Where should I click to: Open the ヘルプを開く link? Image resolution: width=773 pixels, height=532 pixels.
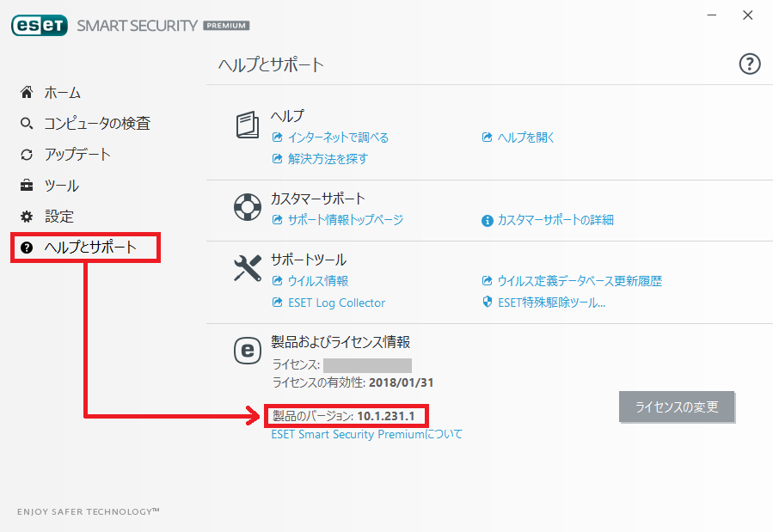point(526,138)
